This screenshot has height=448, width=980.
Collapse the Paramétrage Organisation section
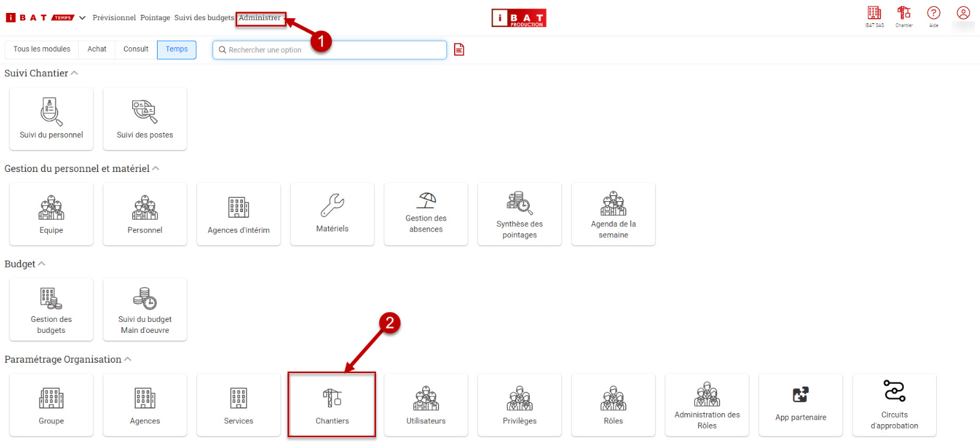pos(128,359)
